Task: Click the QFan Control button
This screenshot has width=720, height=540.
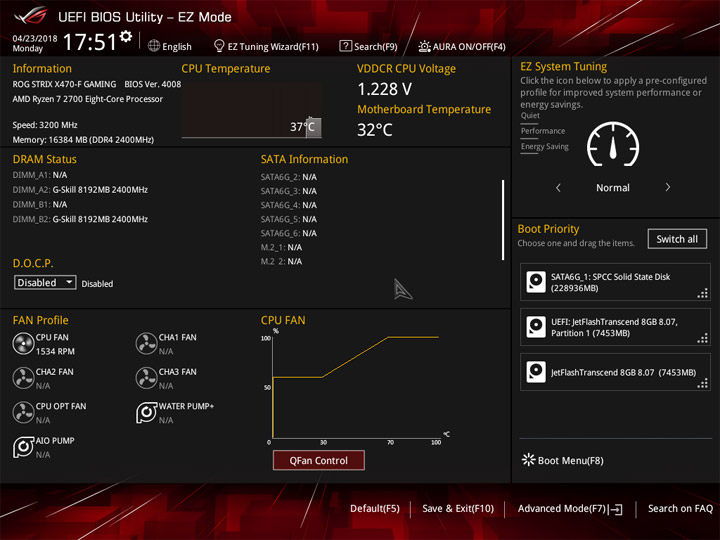Action: (x=319, y=460)
